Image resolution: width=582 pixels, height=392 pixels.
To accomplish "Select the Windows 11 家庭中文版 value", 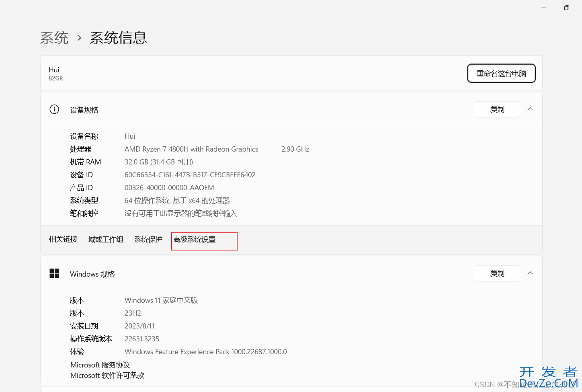I will [x=161, y=300].
